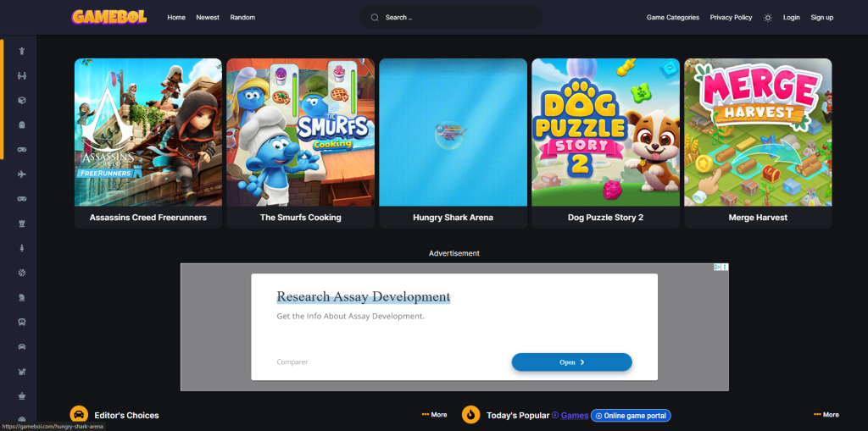The image size is (868, 431).
Task: Click More next to Editor's Choices
Action: click(435, 414)
